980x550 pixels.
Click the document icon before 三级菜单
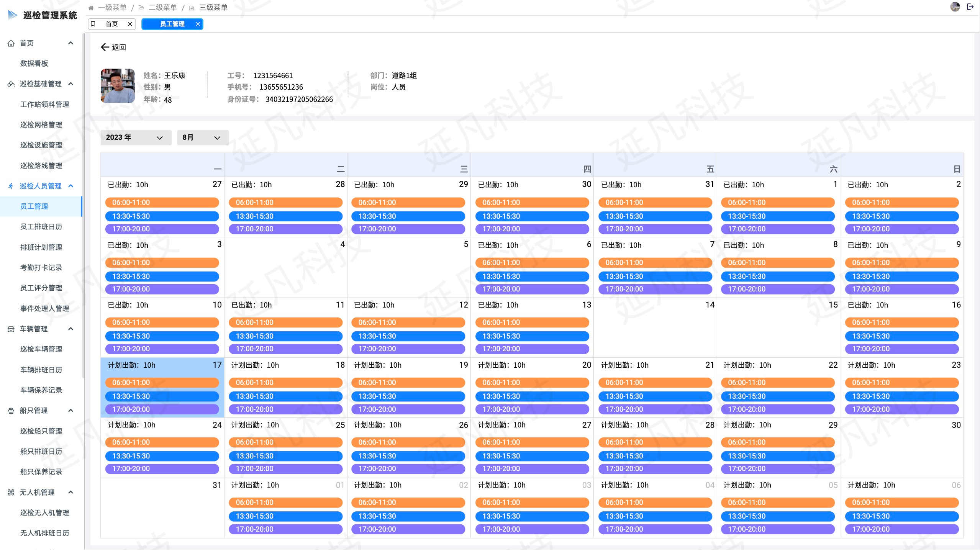click(192, 8)
